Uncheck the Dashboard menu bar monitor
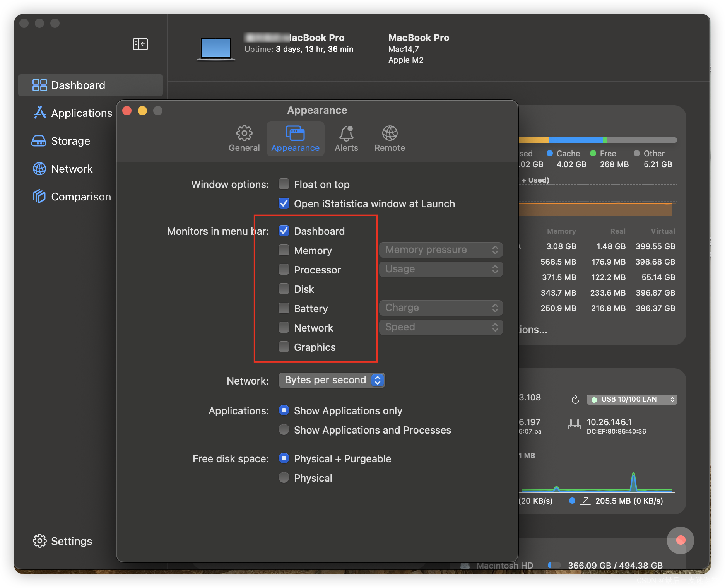This screenshot has width=725, height=588. 284,231
